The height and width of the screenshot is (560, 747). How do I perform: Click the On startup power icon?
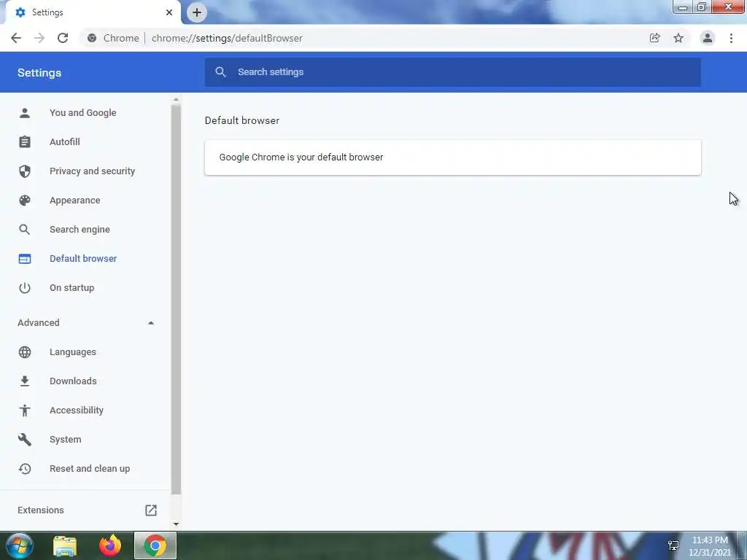25,287
